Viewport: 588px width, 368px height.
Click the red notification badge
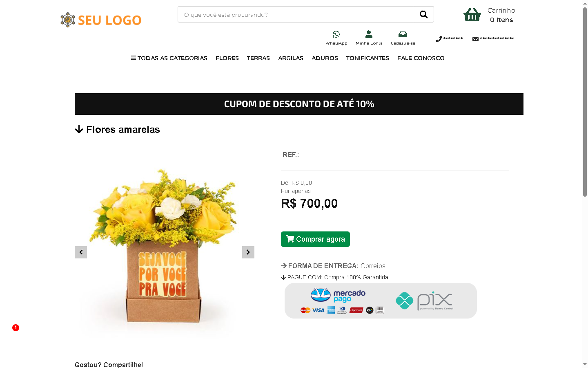(16, 328)
